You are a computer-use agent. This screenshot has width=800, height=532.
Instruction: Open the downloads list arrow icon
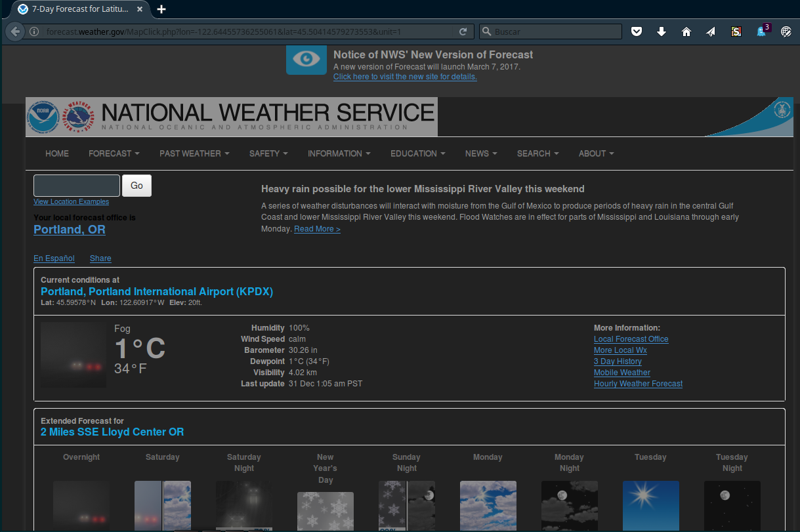662,31
